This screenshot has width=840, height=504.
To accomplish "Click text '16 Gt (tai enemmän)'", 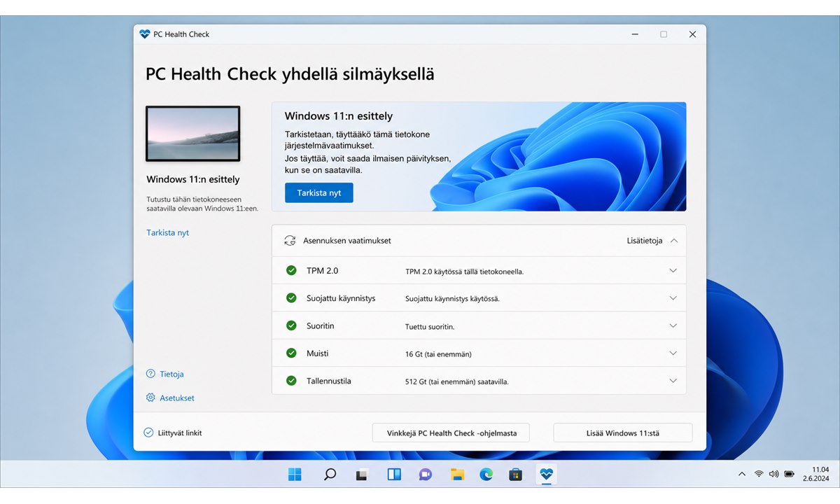I will [x=438, y=354].
